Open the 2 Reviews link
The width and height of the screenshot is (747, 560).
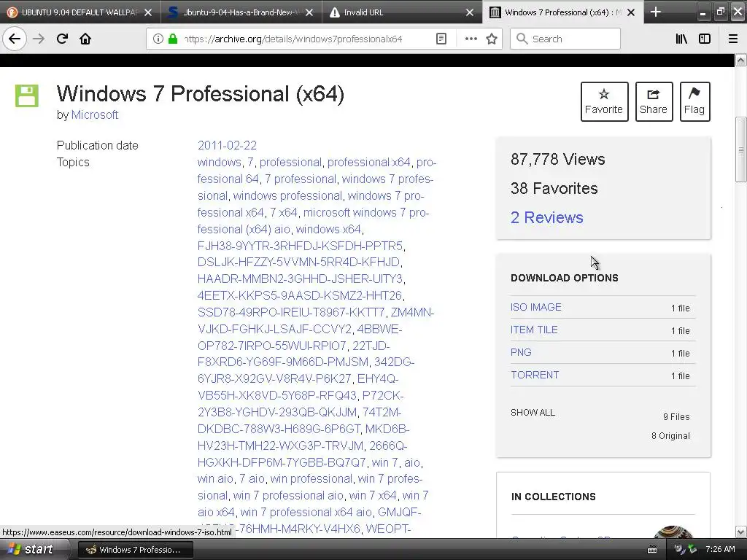[546, 217]
